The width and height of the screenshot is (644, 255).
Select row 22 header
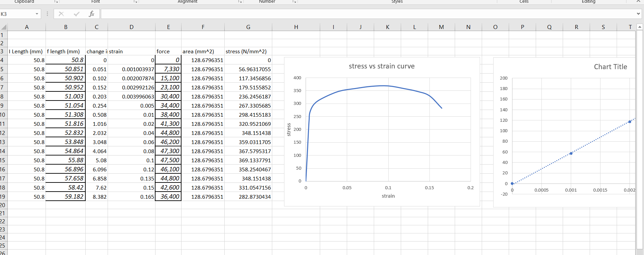coord(3,221)
